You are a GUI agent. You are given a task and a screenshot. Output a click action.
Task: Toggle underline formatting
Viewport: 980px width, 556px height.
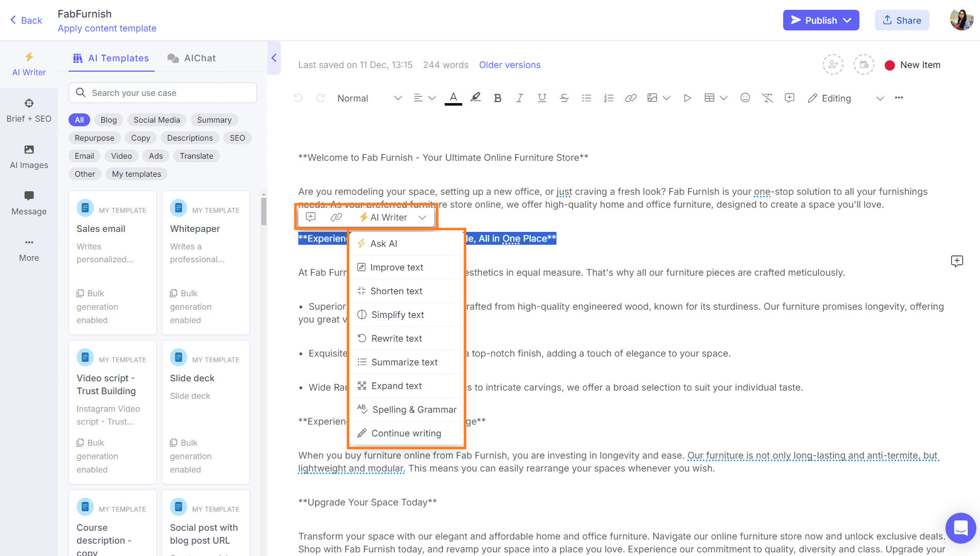click(x=542, y=98)
